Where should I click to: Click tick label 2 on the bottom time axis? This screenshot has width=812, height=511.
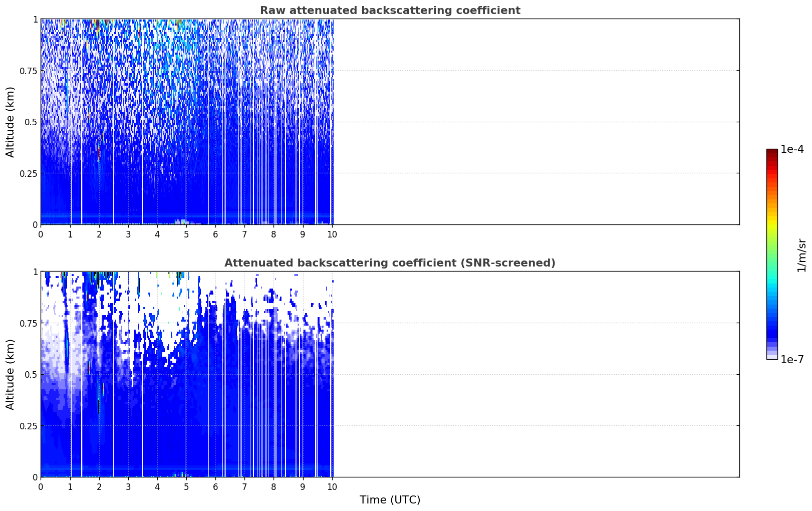99,487
